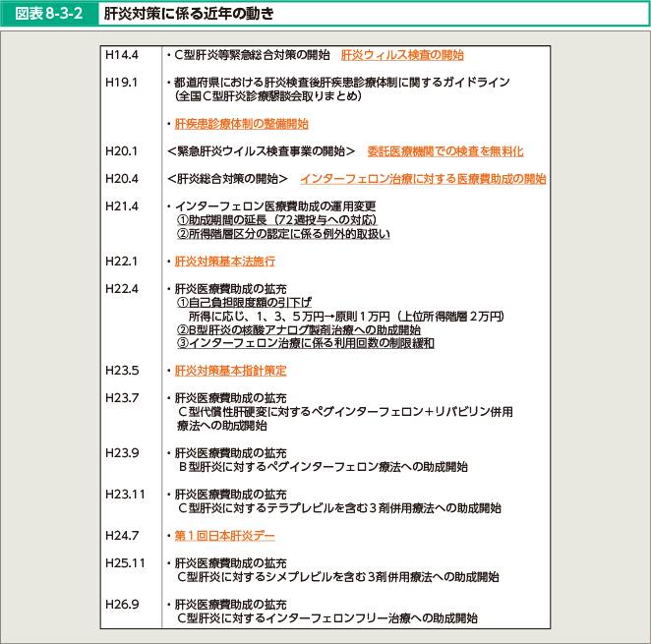Click the 肝炎ウィルス検査の開始 orange link
This screenshot has height=644, width=651.
pos(401,55)
